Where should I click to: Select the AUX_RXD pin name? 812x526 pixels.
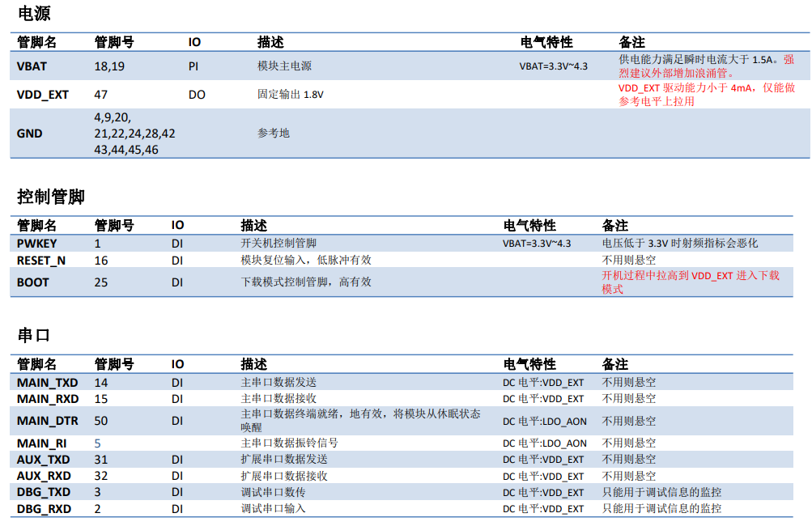(x=44, y=476)
